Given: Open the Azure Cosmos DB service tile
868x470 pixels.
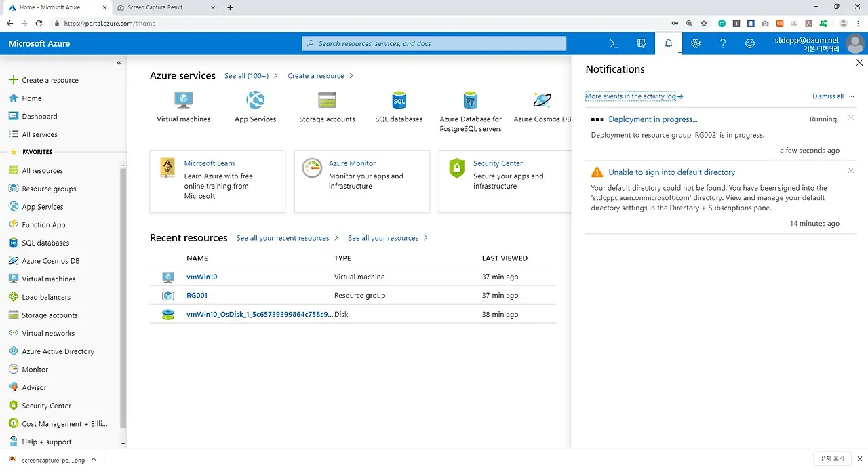Looking at the screenshot, I should point(542,108).
